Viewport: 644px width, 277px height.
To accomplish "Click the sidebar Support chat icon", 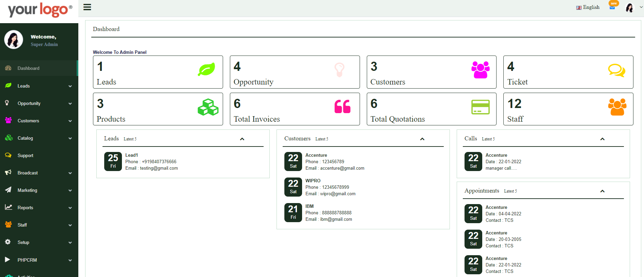I will 8,155.
